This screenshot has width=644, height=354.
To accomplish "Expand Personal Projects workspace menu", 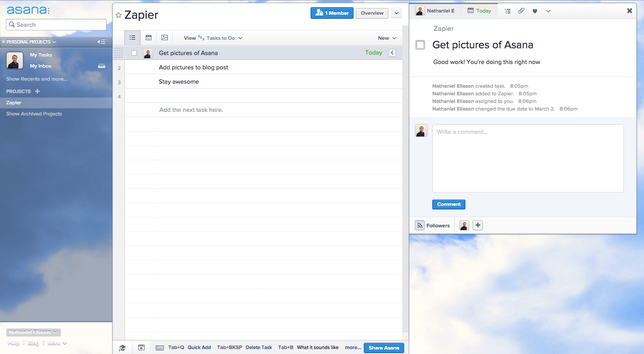I will tap(31, 42).
